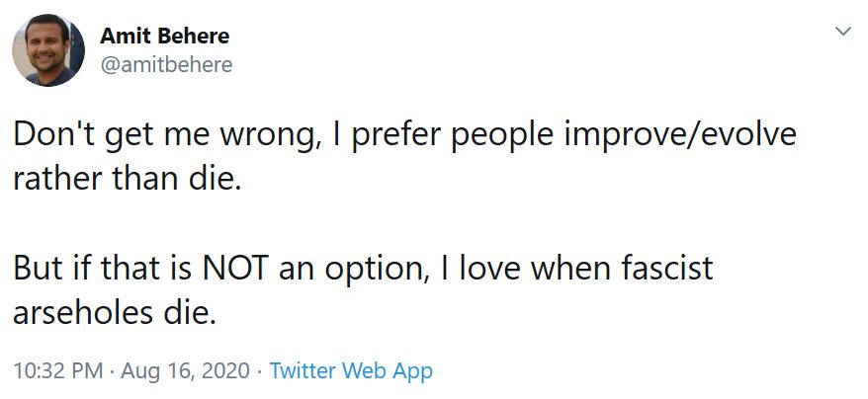The image size is (868, 399).
Task: Click Amit Behere's round profile avatar
Action: (x=48, y=50)
